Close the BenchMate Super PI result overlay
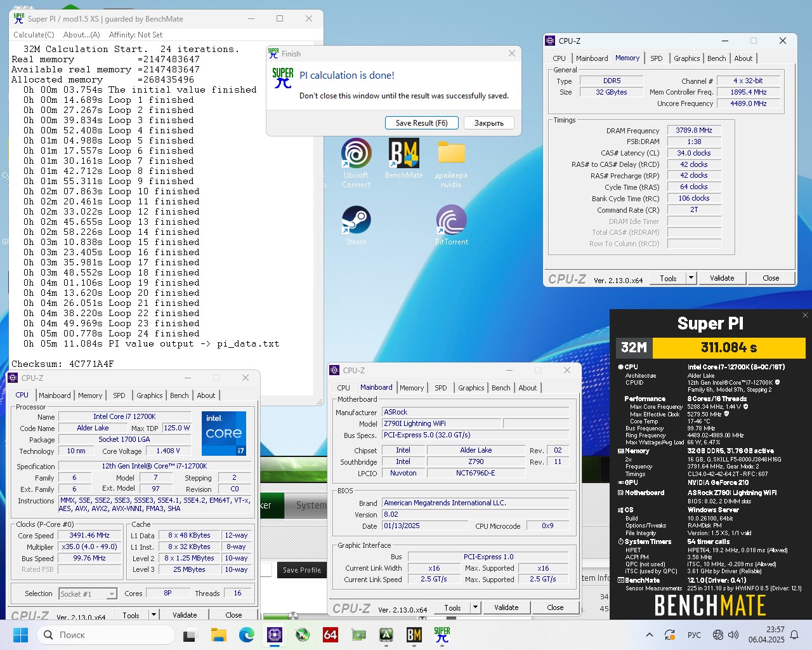Image resolution: width=812 pixels, height=650 pixels. tap(805, 315)
